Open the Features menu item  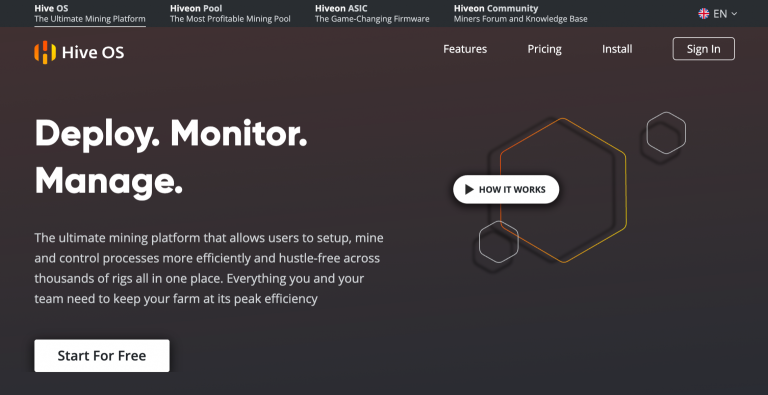click(465, 49)
